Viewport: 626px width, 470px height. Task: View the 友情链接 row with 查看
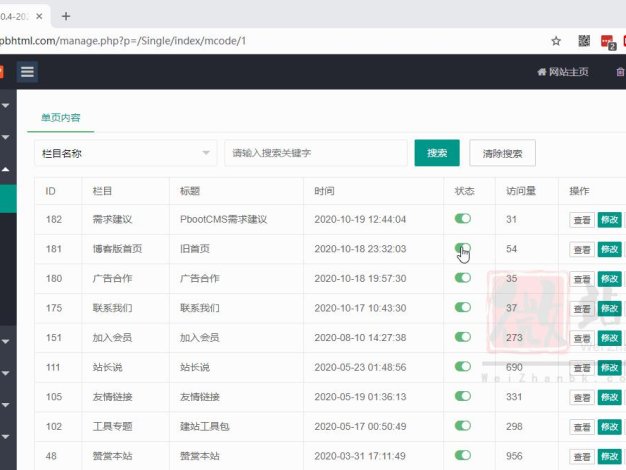[582, 397]
